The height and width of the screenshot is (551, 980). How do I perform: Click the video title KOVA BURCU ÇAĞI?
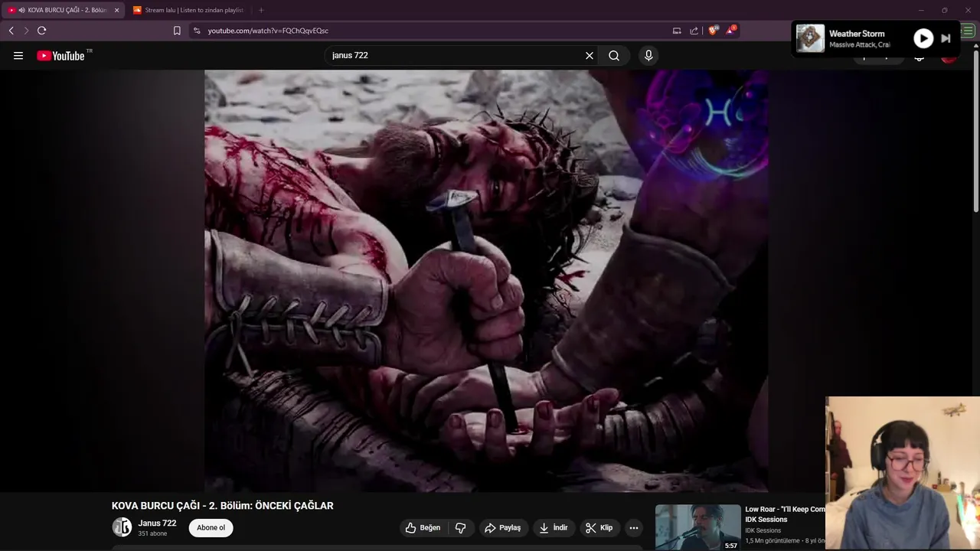pos(223,506)
